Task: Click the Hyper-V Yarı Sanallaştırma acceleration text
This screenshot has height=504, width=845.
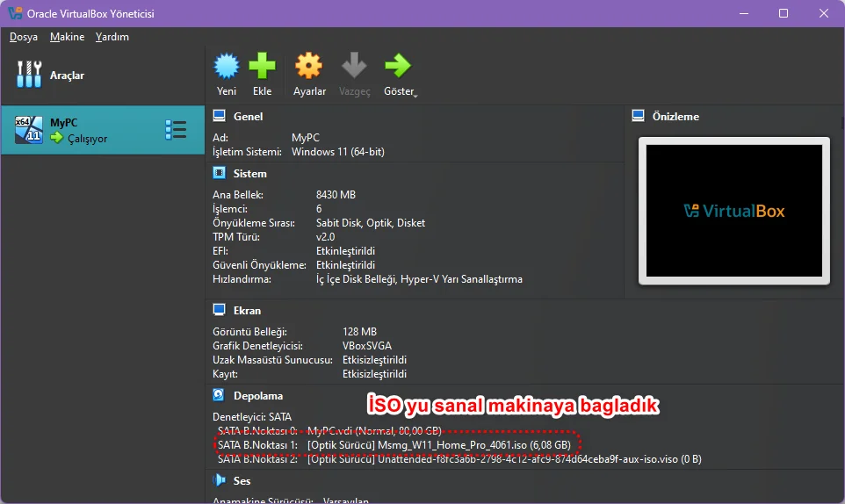Action: (x=461, y=279)
